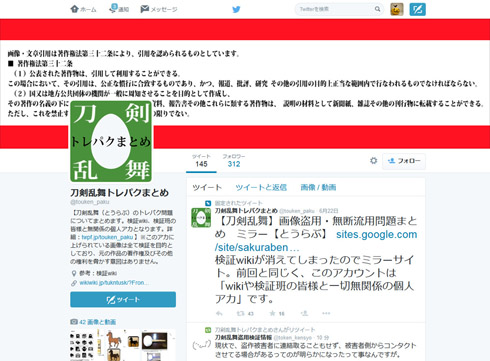Open the wikiwiki.jp profile website link
Screen dimensions: 490x361
(x=114, y=283)
